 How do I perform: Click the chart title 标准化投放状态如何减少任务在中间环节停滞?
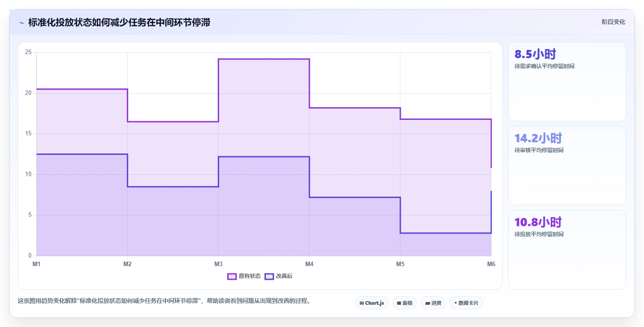(x=119, y=22)
